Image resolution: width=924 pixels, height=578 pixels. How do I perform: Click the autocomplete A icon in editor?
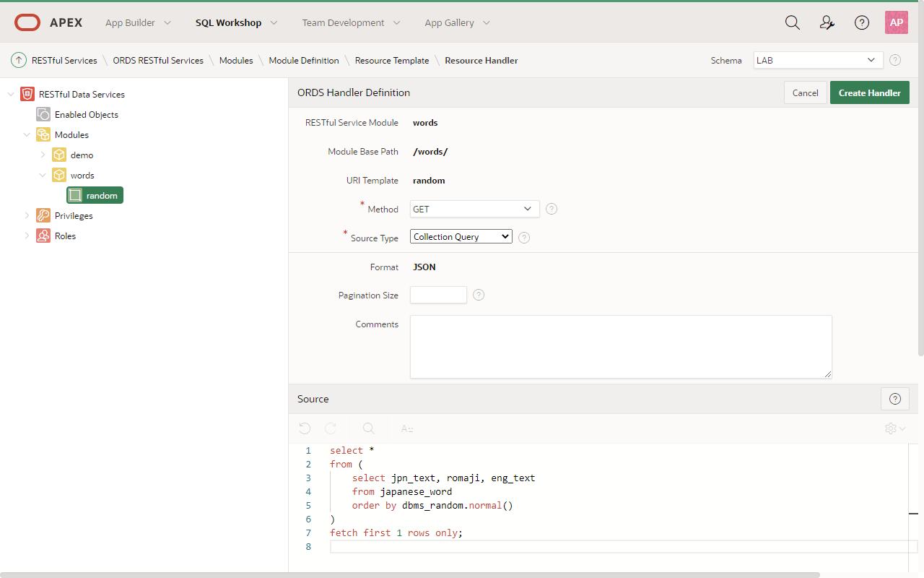point(407,428)
